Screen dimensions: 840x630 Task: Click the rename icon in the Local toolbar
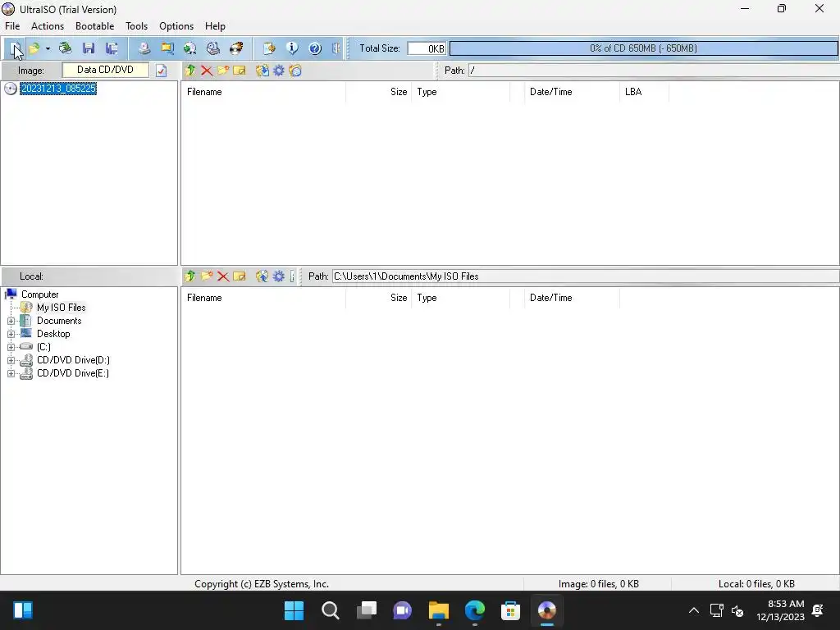240,276
